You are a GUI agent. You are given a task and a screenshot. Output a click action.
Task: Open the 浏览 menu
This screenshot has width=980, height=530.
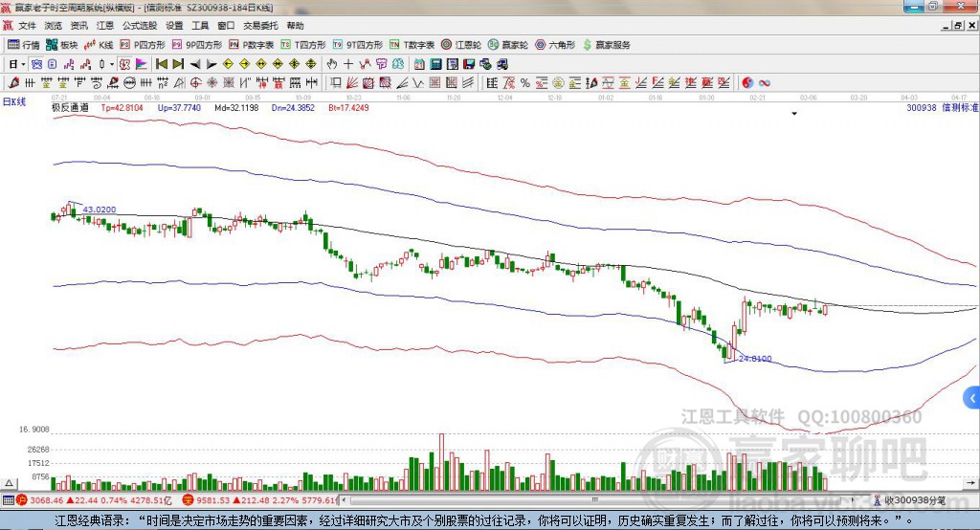click(54, 26)
